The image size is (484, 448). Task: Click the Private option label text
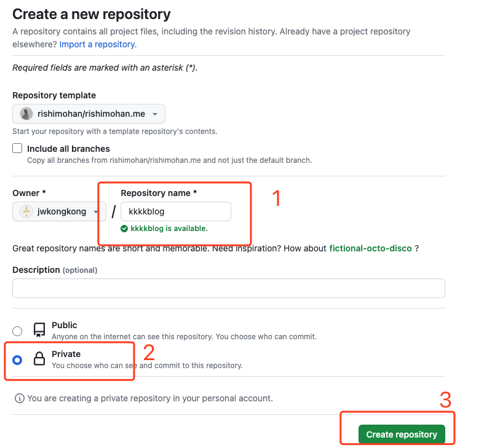point(66,354)
